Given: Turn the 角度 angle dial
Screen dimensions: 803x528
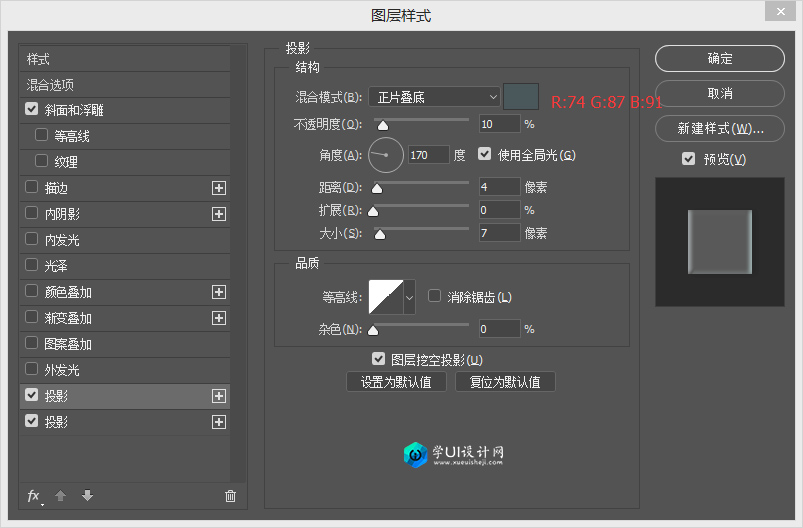Looking at the screenshot, I should pyautogui.click(x=385, y=155).
